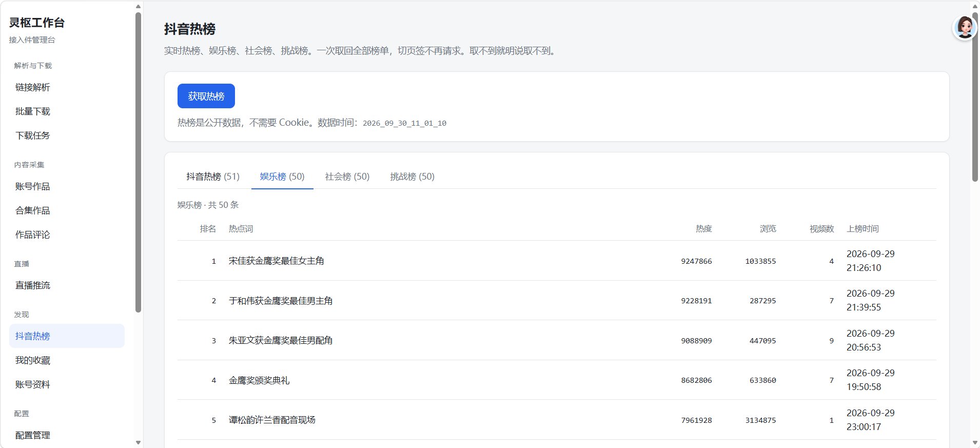Image resolution: width=980 pixels, height=448 pixels.
Task: Click sidebar scroll up arrow
Action: click(138, 6)
